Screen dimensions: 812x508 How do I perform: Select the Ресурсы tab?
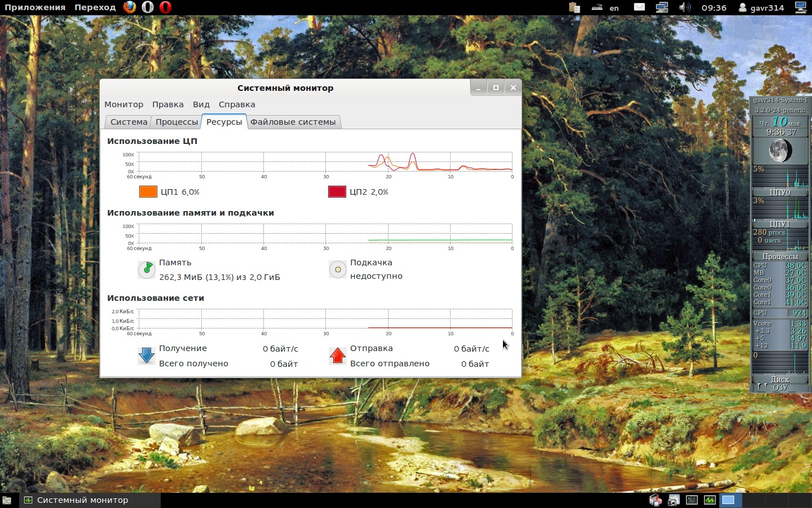pos(224,122)
